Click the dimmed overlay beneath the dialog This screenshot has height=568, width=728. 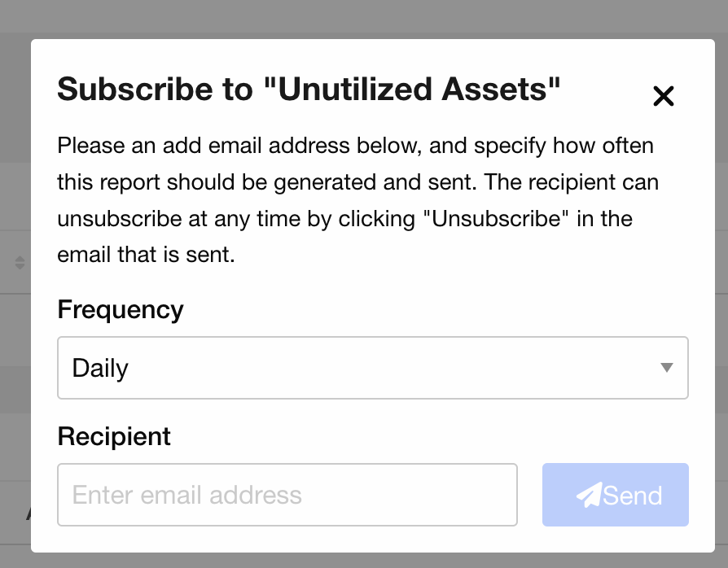pos(364,560)
